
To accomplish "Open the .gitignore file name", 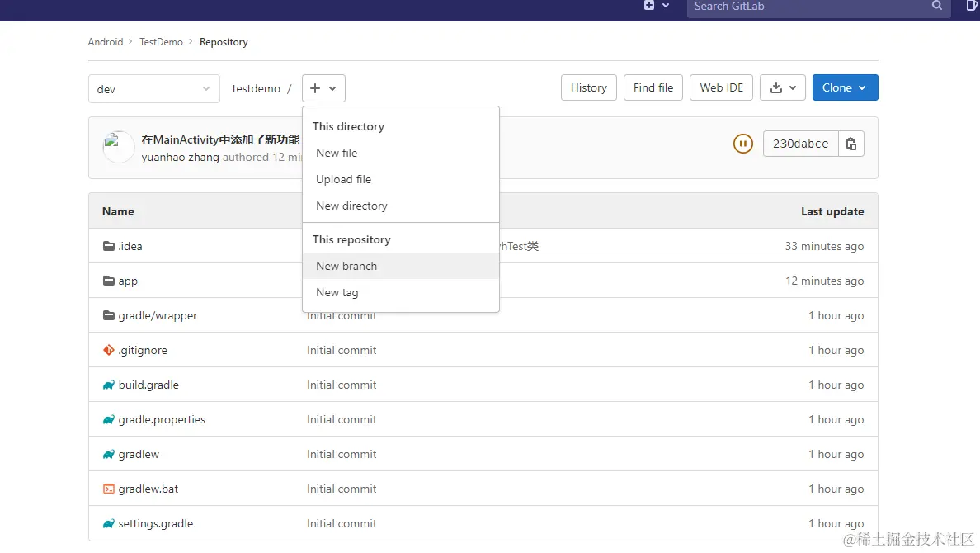I will pyautogui.click(x=143, y=350).
